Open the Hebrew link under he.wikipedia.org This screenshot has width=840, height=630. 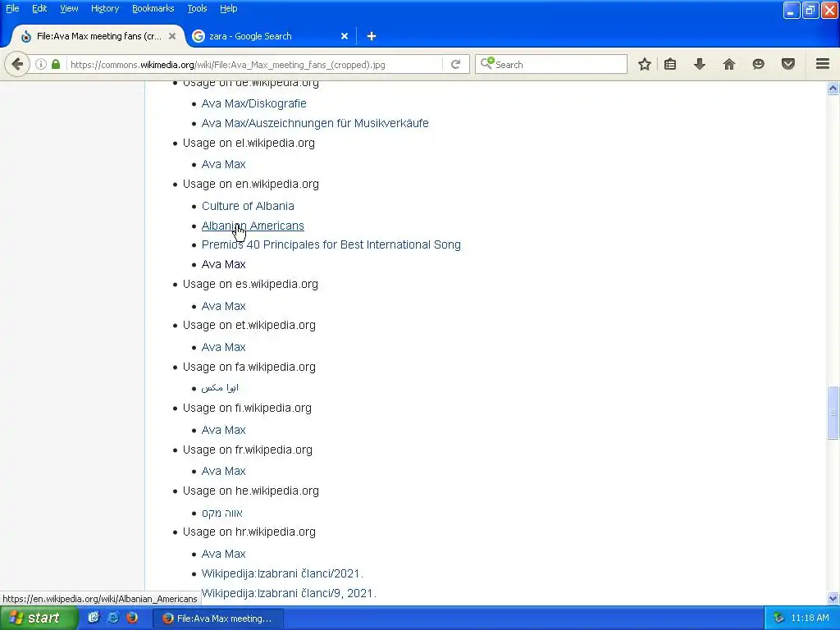(x=221, y=514)
